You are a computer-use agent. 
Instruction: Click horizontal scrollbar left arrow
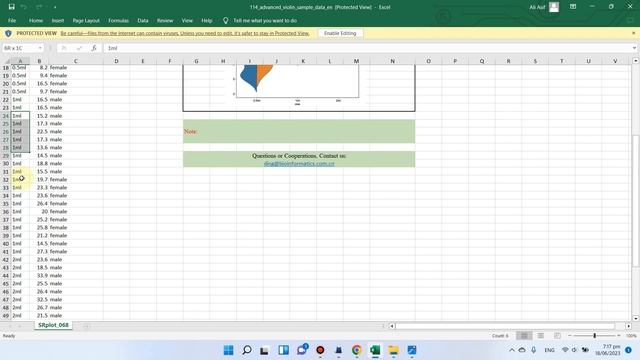click(392, 326)
